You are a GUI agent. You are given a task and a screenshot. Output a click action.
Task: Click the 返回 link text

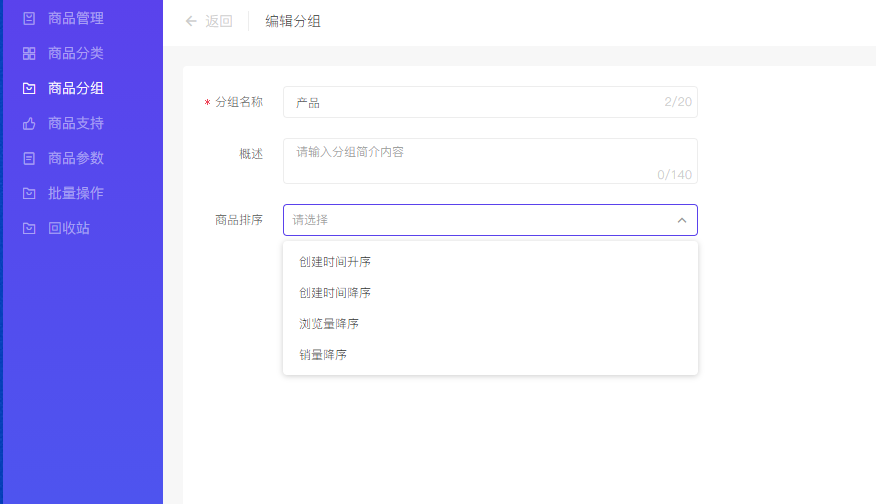point(219,21)
